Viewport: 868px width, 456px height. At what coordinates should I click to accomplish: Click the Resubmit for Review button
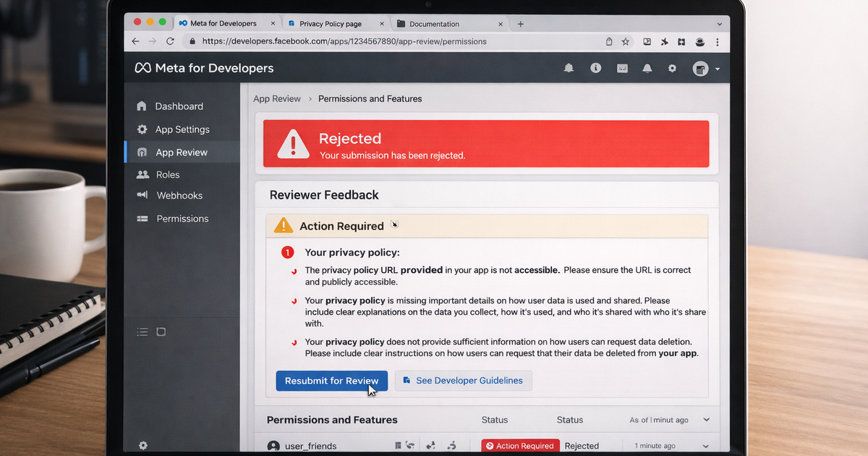click(331, 381)
